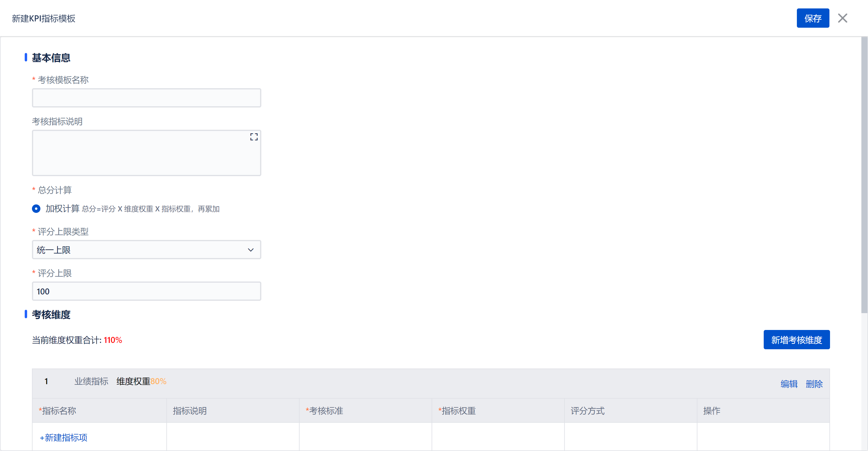Click 编辑 for 业绩指标 dimension

point(789,384)
